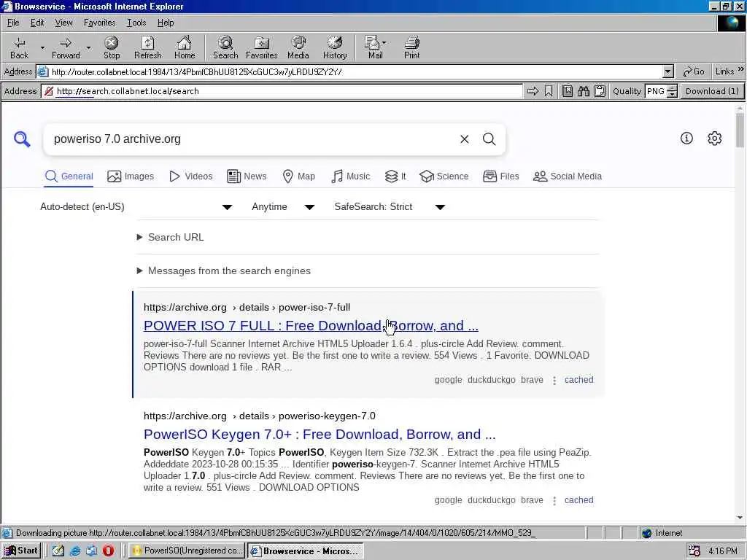Reload the page using Refresh
The width and height of the screenshot is (747, 560).
[147, 47]
